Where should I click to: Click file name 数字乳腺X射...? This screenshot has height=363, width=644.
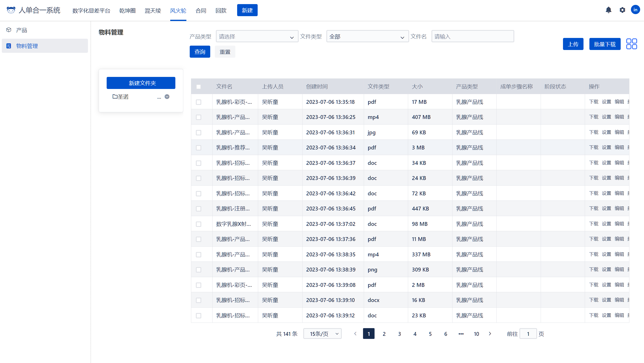(x=233, y=224)
